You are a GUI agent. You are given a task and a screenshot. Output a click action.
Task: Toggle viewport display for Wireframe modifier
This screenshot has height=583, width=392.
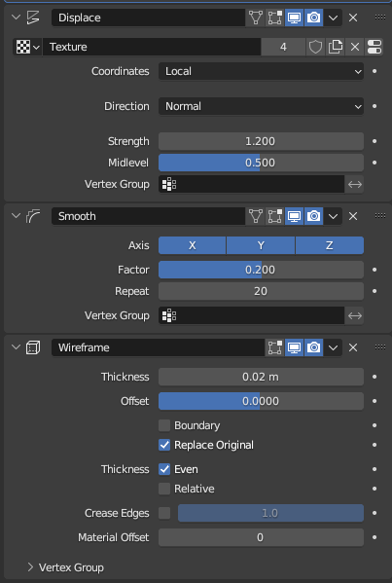(295, 347)
